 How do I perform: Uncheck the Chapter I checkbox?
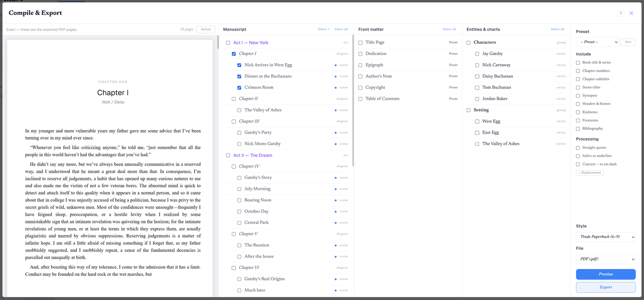[234, 54]
